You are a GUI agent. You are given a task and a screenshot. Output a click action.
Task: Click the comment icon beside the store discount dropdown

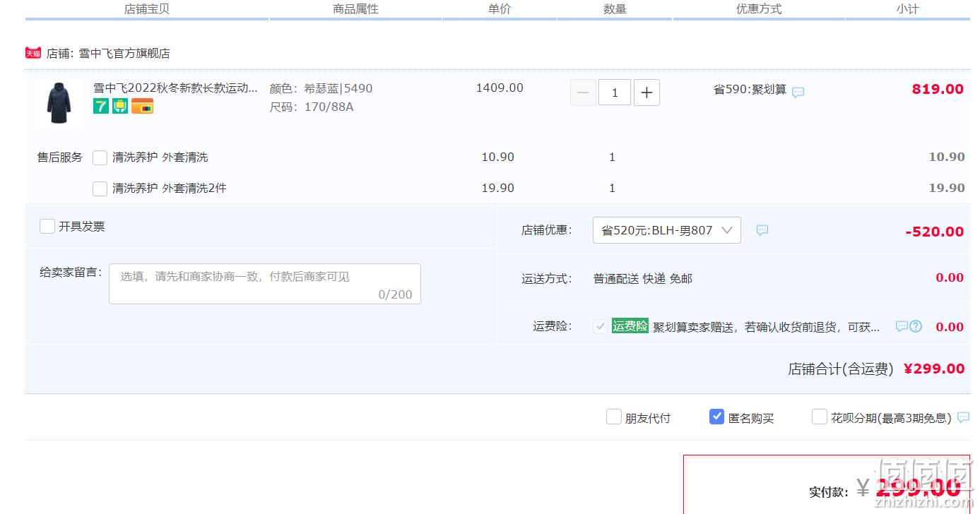click(x=762, y=230)
